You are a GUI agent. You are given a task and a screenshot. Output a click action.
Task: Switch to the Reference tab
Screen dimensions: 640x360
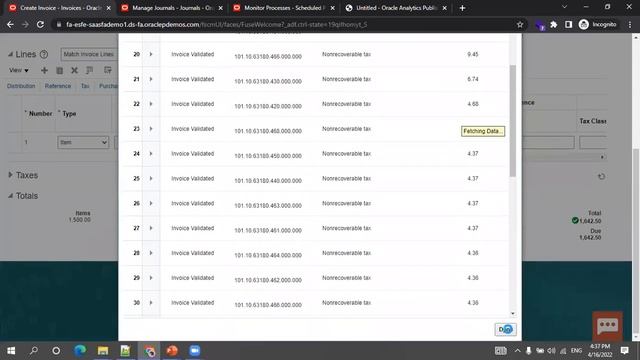[58, 86]
